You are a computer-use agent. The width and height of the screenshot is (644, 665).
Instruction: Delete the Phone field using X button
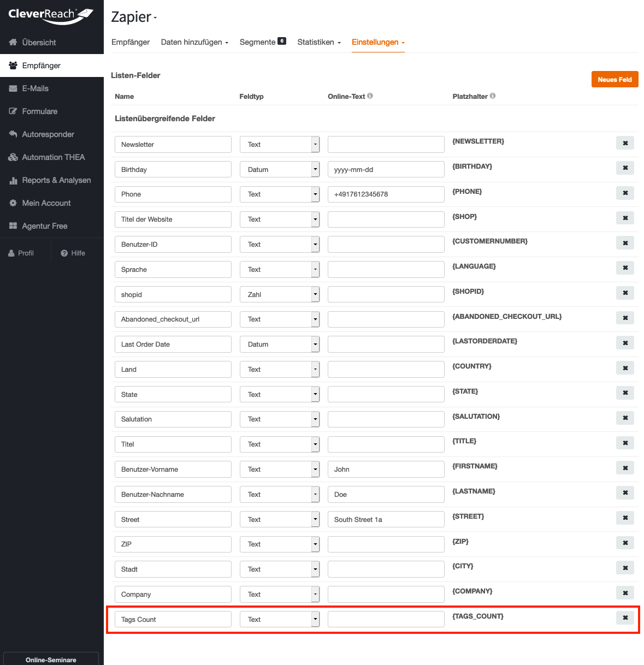tap(625, 193)
